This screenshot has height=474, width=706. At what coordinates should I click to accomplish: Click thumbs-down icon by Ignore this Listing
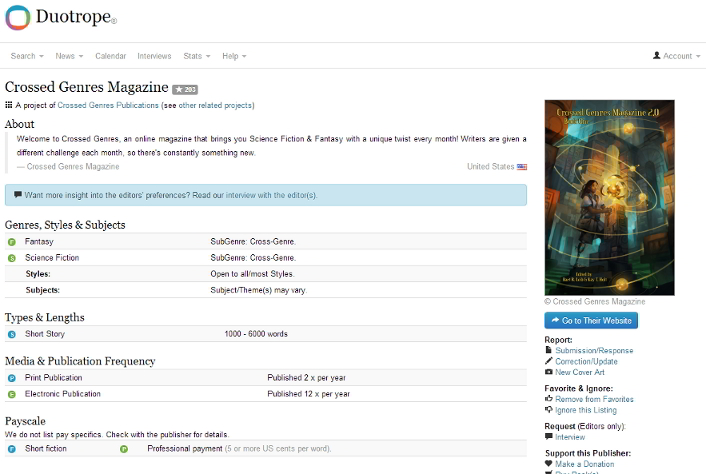[548, 410]
